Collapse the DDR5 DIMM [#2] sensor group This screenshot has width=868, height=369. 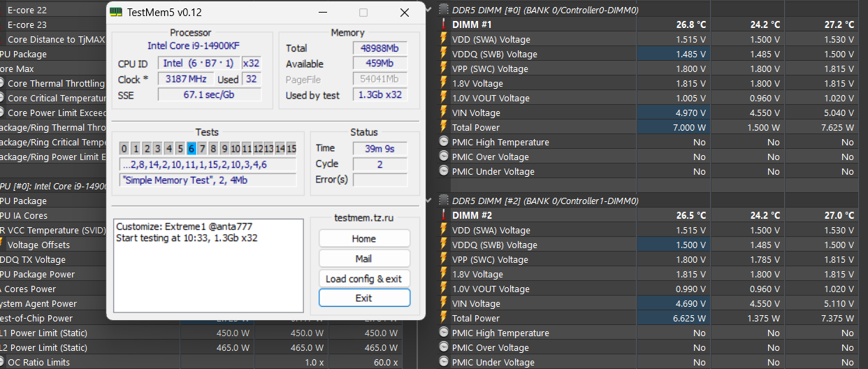(430, 201)
